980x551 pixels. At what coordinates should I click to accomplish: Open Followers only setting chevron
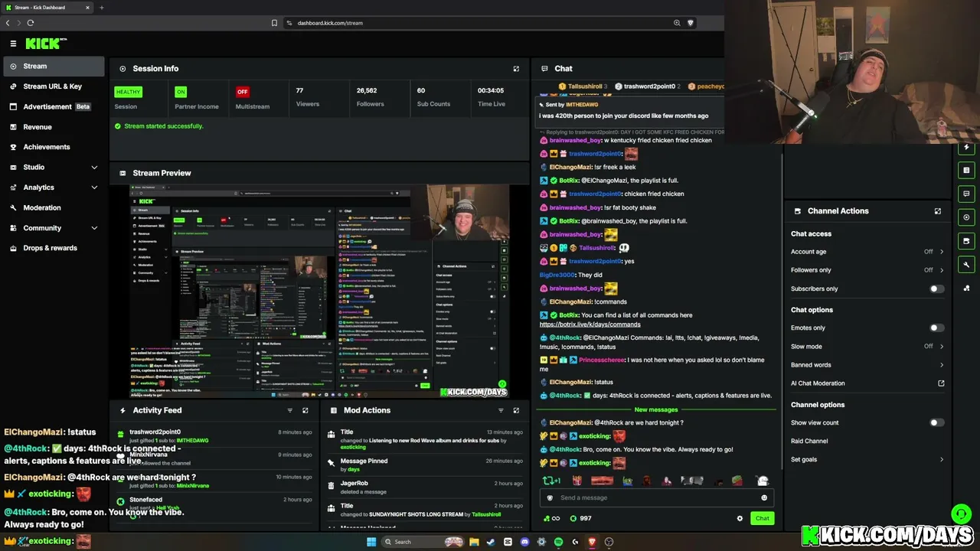click(941, 270)
